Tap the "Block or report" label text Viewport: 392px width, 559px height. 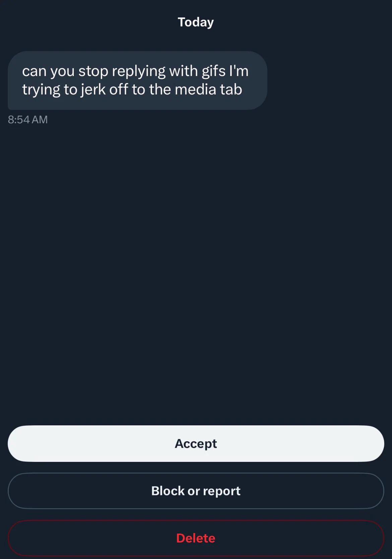point(196,491)
